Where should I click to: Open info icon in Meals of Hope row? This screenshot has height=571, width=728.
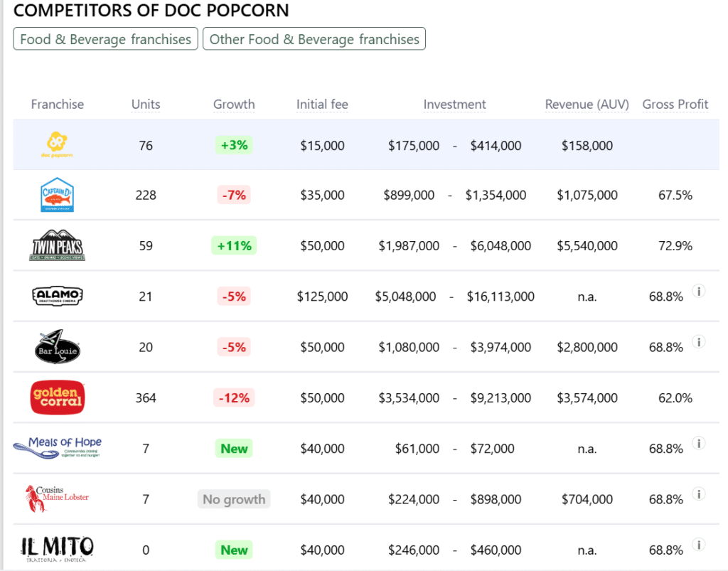point(699,443)
